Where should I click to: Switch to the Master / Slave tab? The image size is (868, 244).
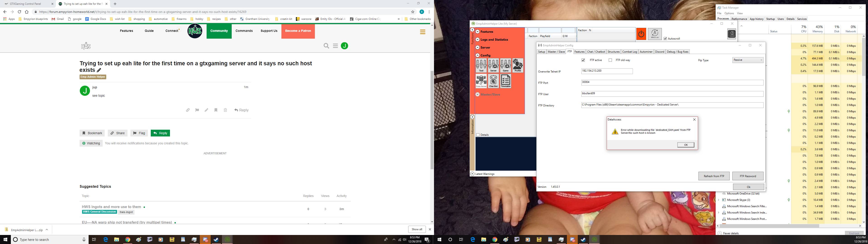click(556, 52)
